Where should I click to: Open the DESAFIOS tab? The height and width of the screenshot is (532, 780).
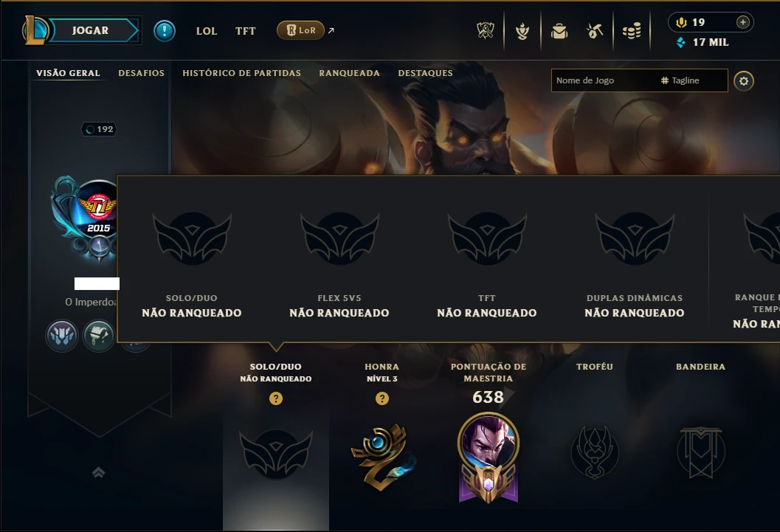(141, 73)
